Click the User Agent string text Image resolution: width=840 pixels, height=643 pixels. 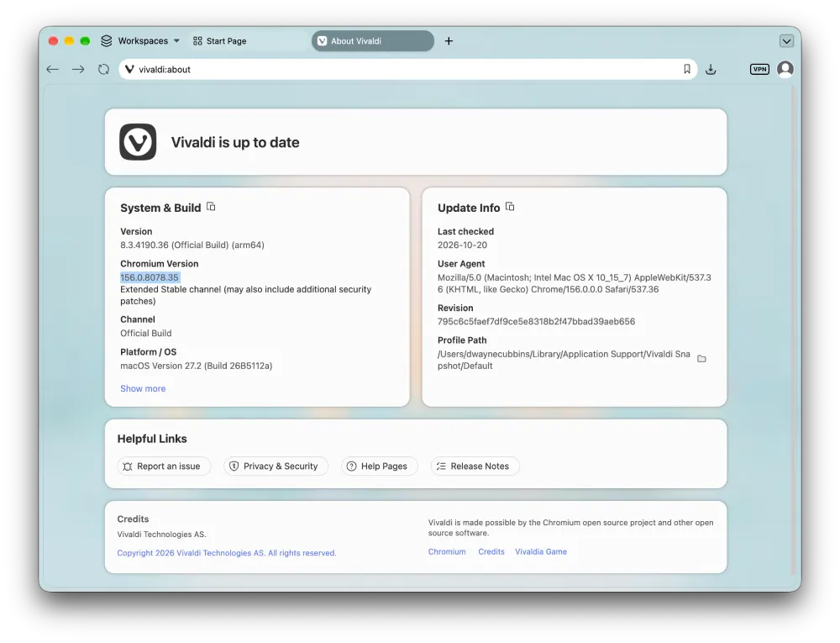pyautogui.click(x=575, y=283)
